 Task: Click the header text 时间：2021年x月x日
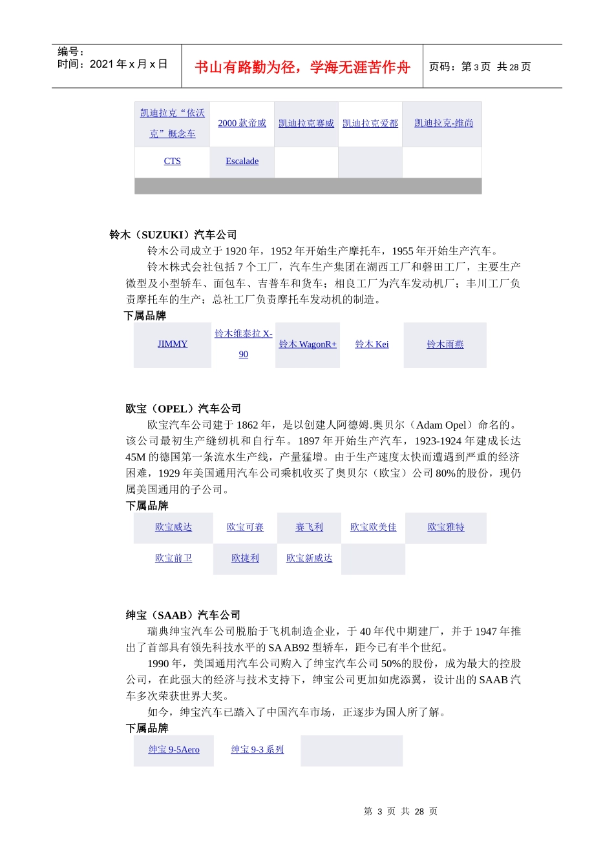[112, 64]
